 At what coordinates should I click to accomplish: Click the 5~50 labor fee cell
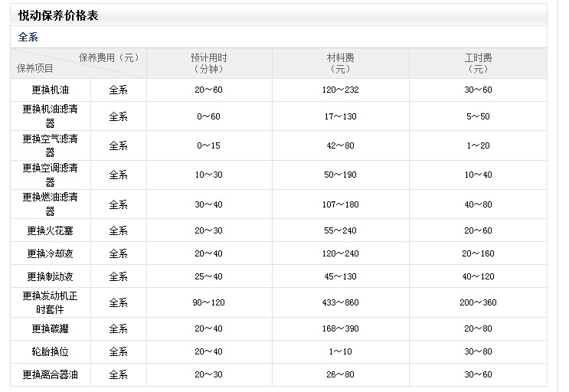[479, 116]
